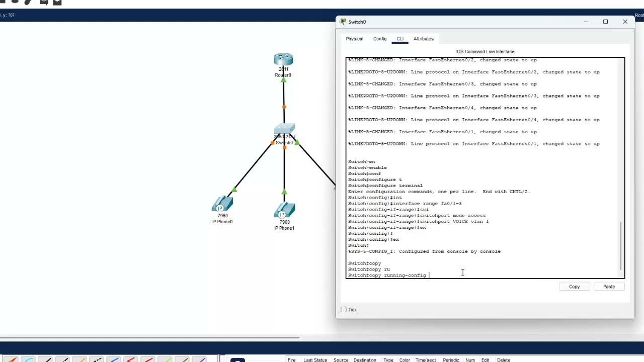Enable the Top checkbox in Switch0 window
Image resolution: width=644 pixels, height=362 pixels.
click(344, 310)
